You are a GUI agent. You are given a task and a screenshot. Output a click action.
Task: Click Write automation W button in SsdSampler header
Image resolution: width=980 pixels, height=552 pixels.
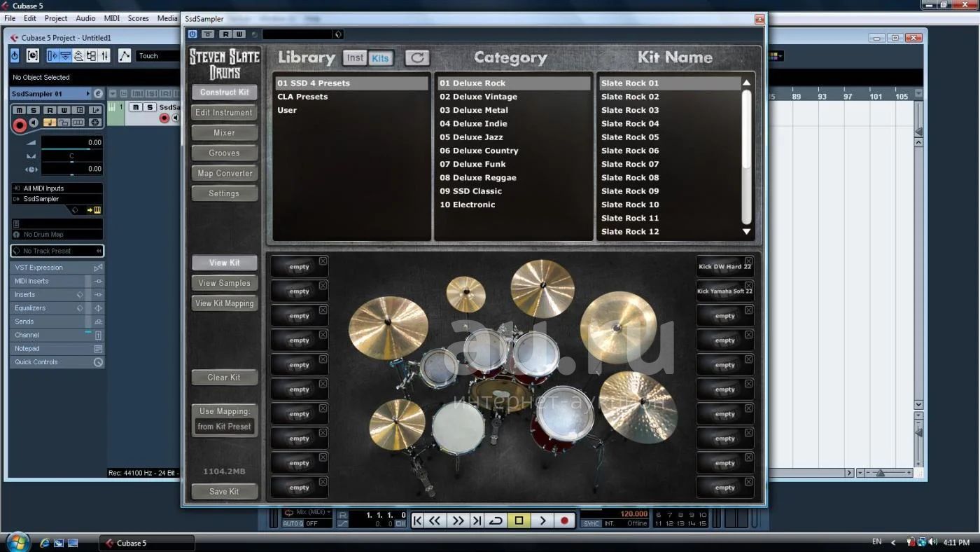click(x=239, y=34)
